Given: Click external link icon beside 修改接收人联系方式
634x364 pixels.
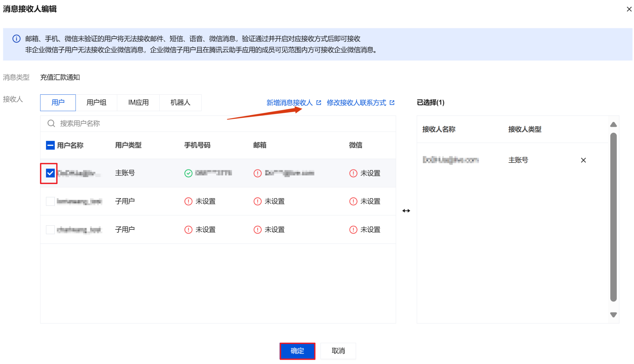Looking at the screenshot, I should [x=392, y=103].
